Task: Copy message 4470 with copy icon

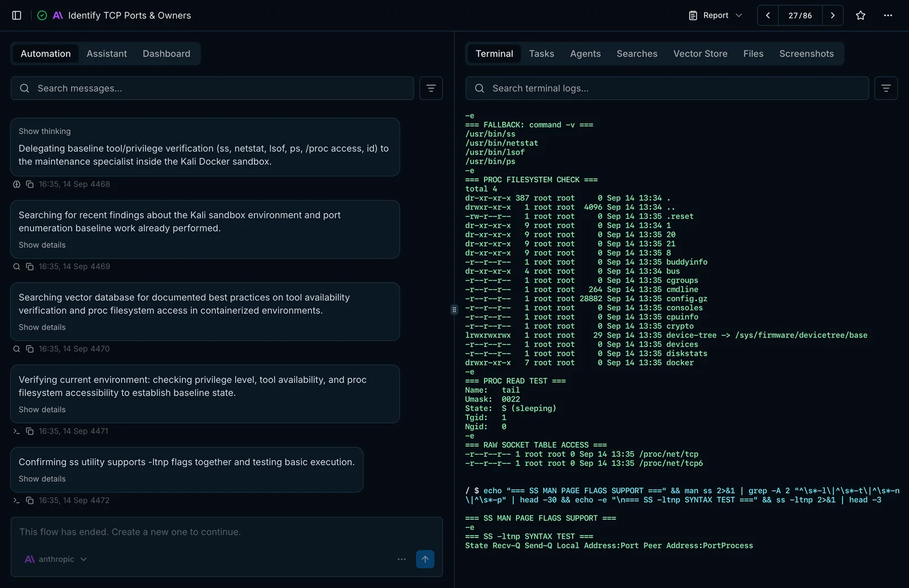Action: (x=30, y=349)
